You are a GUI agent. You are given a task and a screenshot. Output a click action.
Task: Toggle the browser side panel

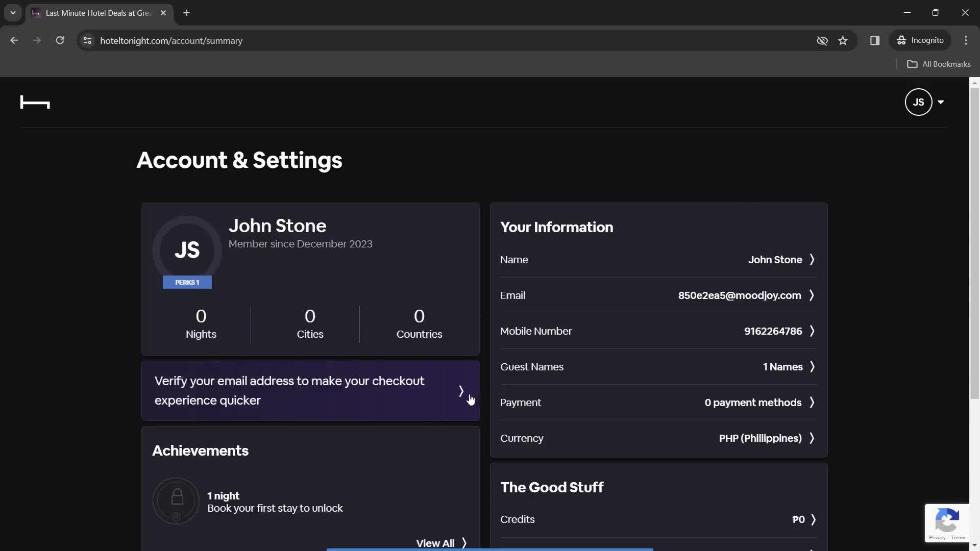874,40
